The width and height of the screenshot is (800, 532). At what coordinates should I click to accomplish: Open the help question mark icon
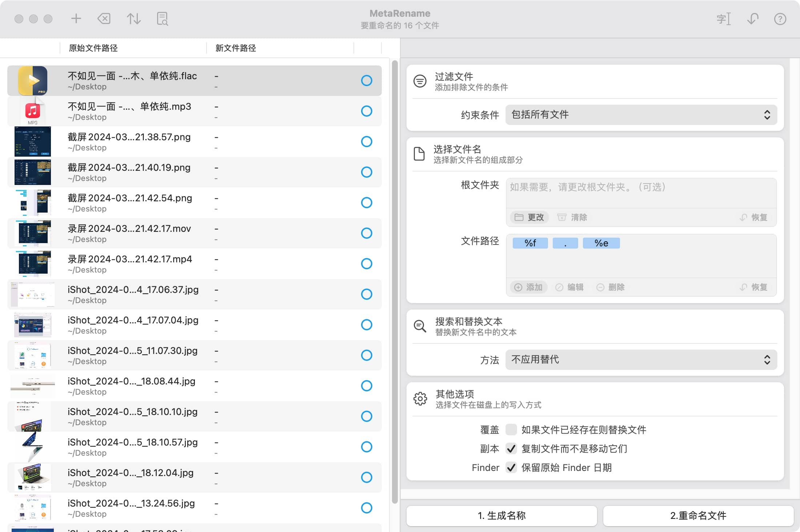click(780, 19)
